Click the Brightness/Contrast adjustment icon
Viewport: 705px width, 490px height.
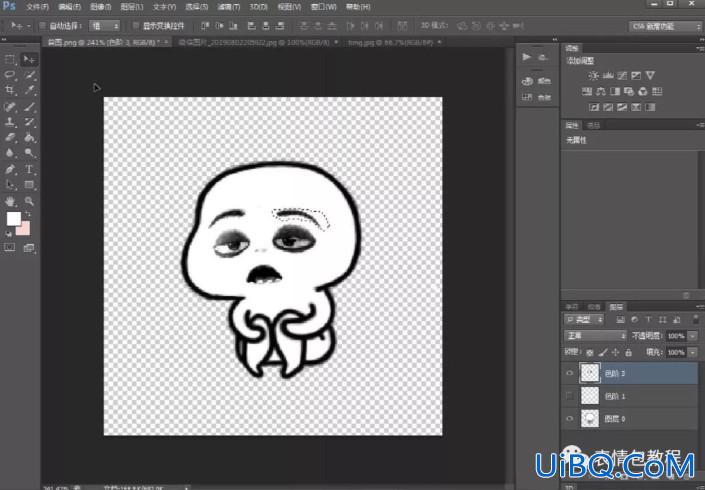593,75
